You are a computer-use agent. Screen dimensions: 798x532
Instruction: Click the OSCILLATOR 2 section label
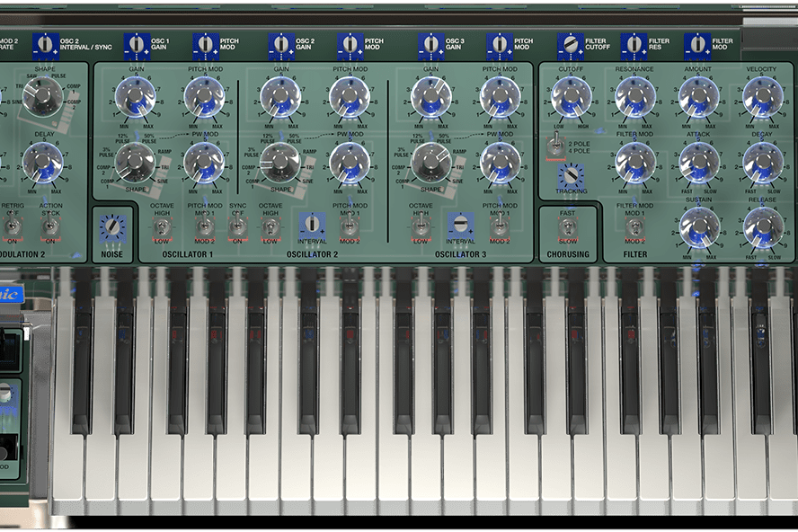point(312,254)
